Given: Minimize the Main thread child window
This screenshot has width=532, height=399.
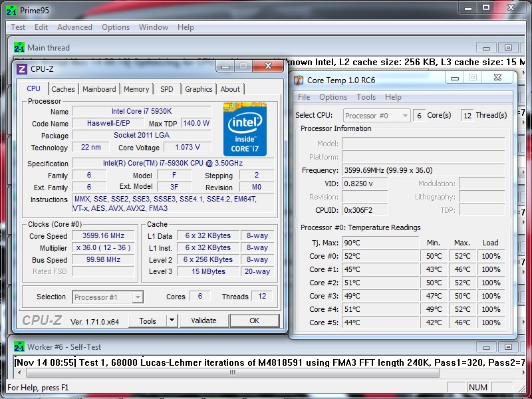Looking at the screenshot, I should 486,48.
